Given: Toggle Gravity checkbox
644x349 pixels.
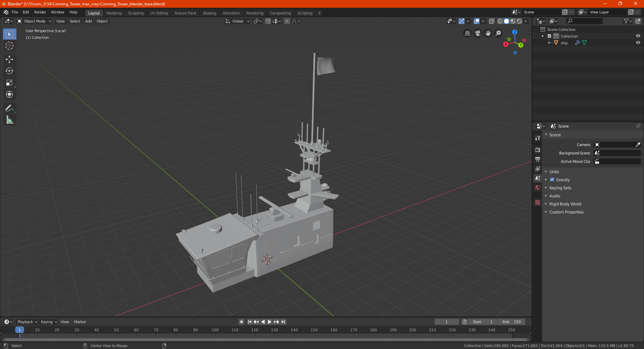Looking at the screenshot, I should pos(552,180).
